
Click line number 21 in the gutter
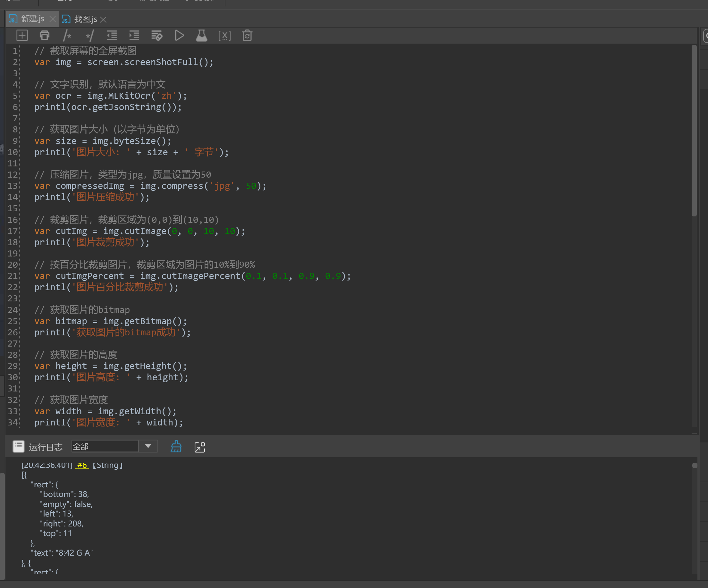pyautogui.click(x=13, y=276)
